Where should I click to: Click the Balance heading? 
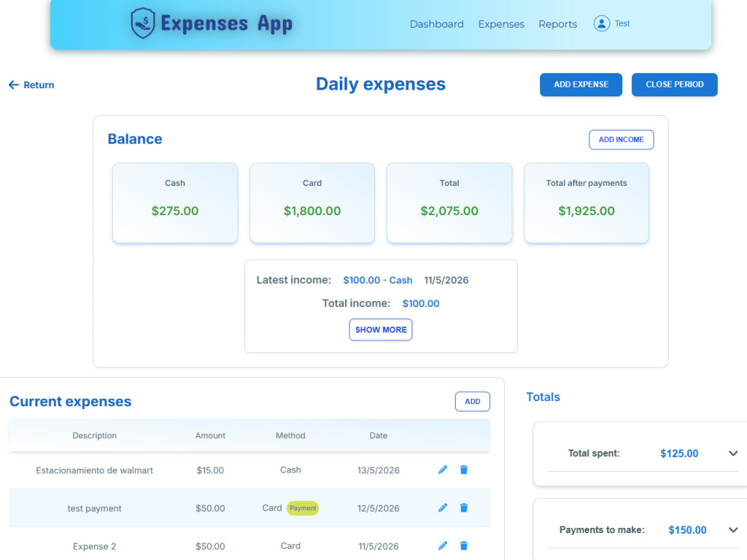(134, 139)
